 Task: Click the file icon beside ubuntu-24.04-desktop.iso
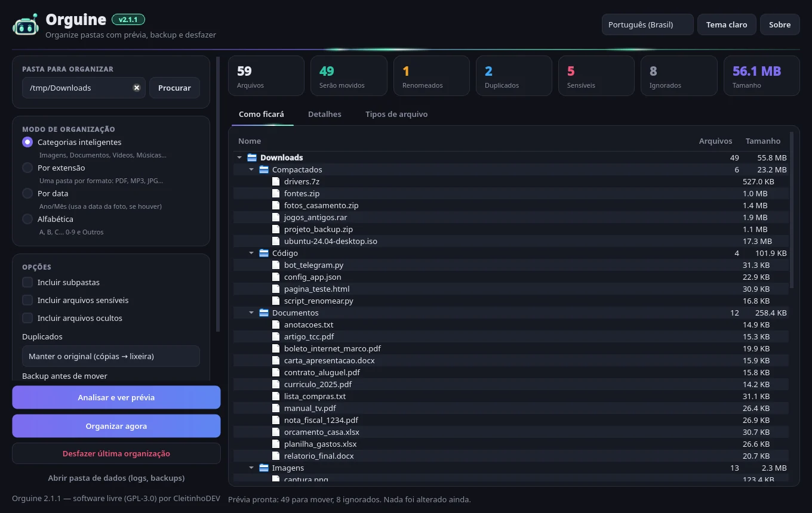[x=276, y=241]
